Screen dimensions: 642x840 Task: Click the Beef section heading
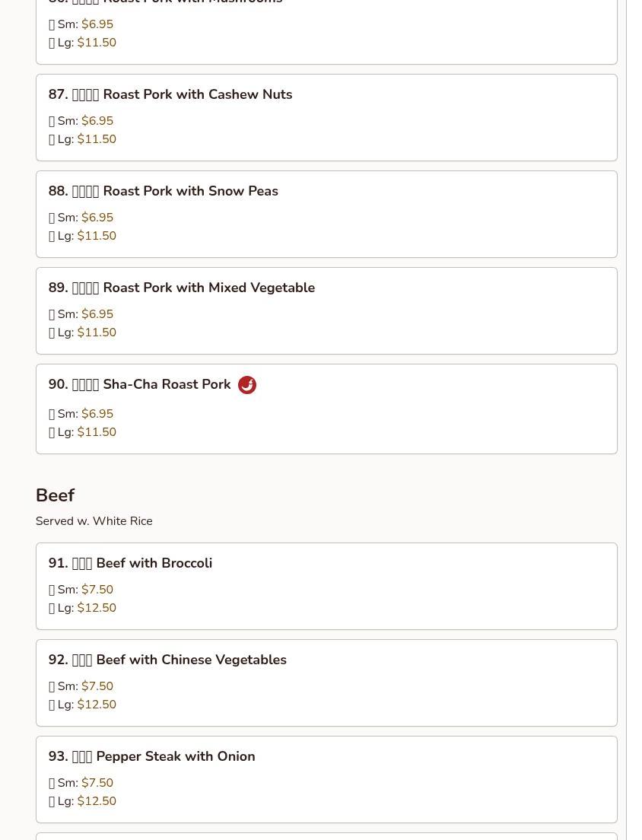pyautogui.click(x=56, y=495)
